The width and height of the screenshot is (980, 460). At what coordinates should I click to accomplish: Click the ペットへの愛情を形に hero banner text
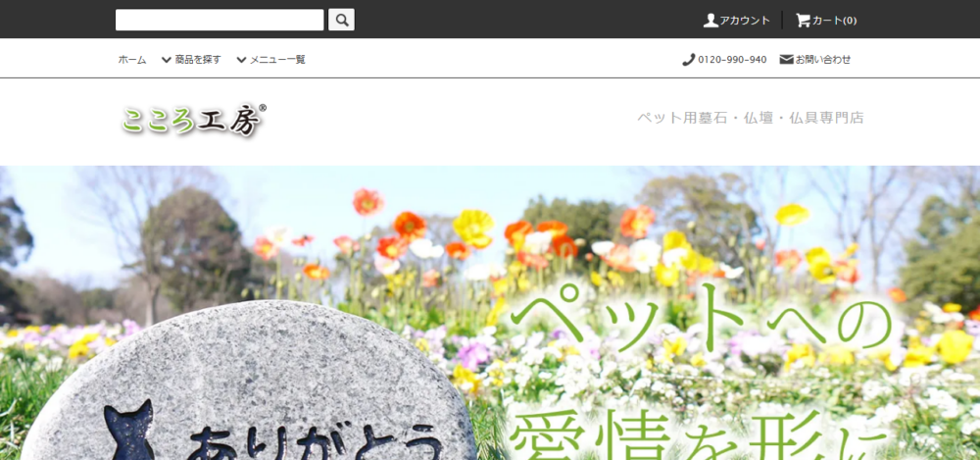tap(703, 373)
